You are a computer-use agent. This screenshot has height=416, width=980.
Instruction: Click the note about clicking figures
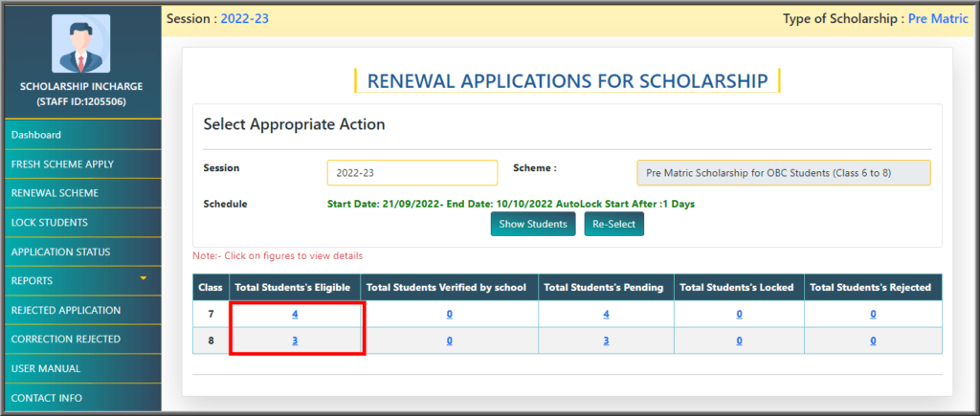pos(278,255)
